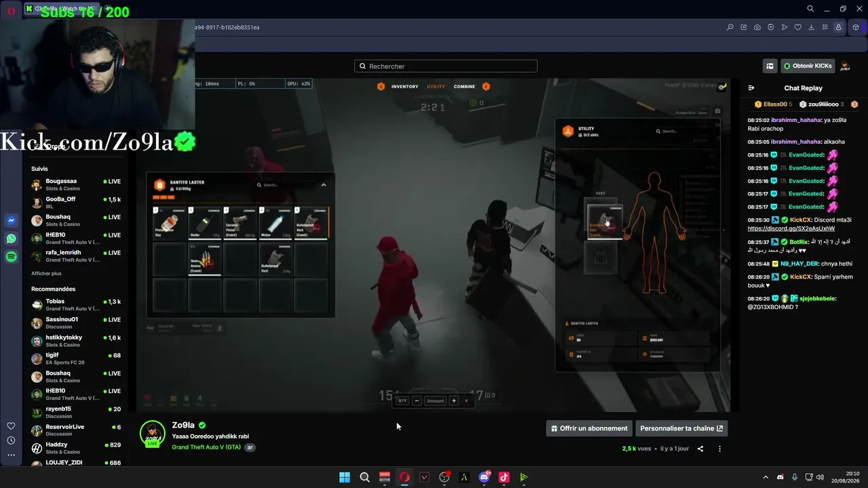Viewport: 868px width, 488px height.
Task: Click the ar language tag
Action: click(250, 447)
